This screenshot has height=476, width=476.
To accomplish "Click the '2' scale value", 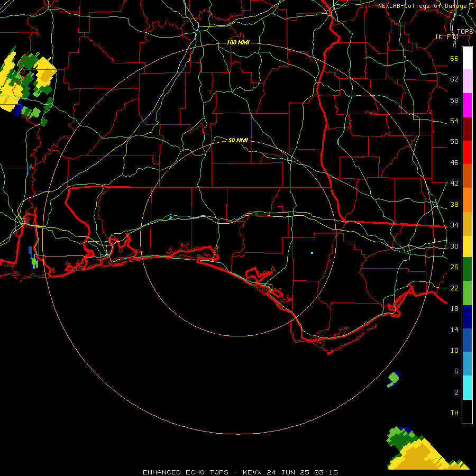I will 456,392.
